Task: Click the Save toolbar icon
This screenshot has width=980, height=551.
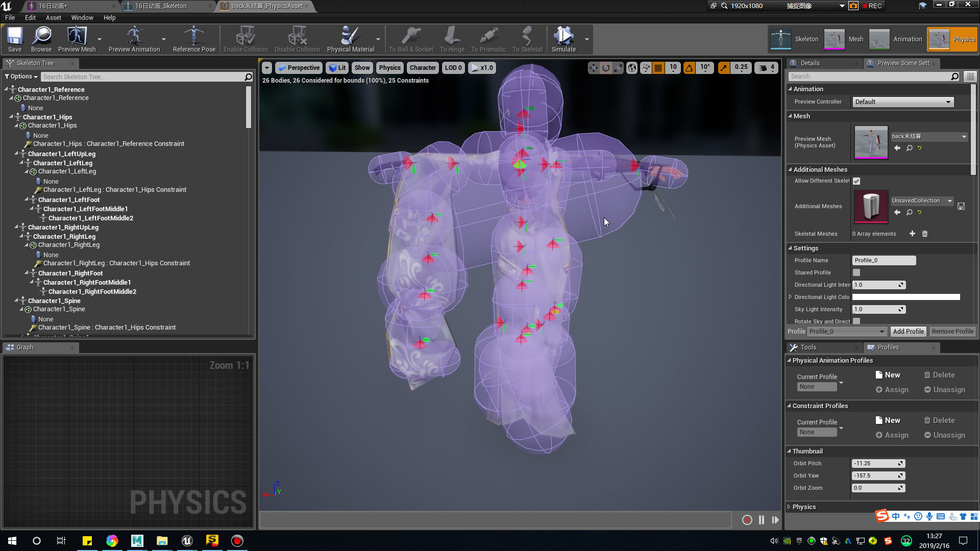Action: coord(15,39)
